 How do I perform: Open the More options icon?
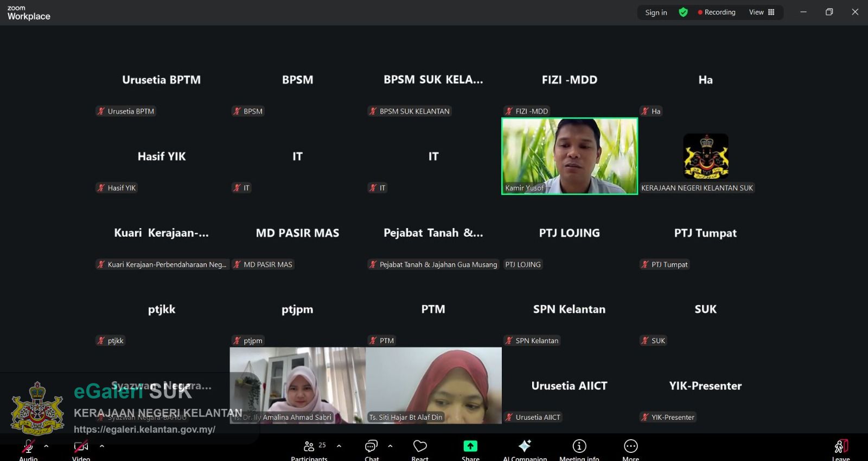tap(630, 446)
